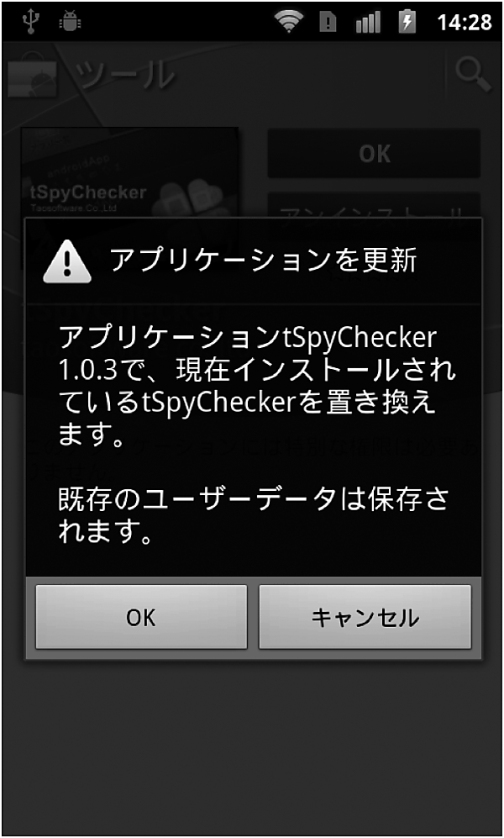This screenshot has height=838, width=504.
Task: Click the 既存のユーザーデータは保存されます text
Action: point(253,515)
